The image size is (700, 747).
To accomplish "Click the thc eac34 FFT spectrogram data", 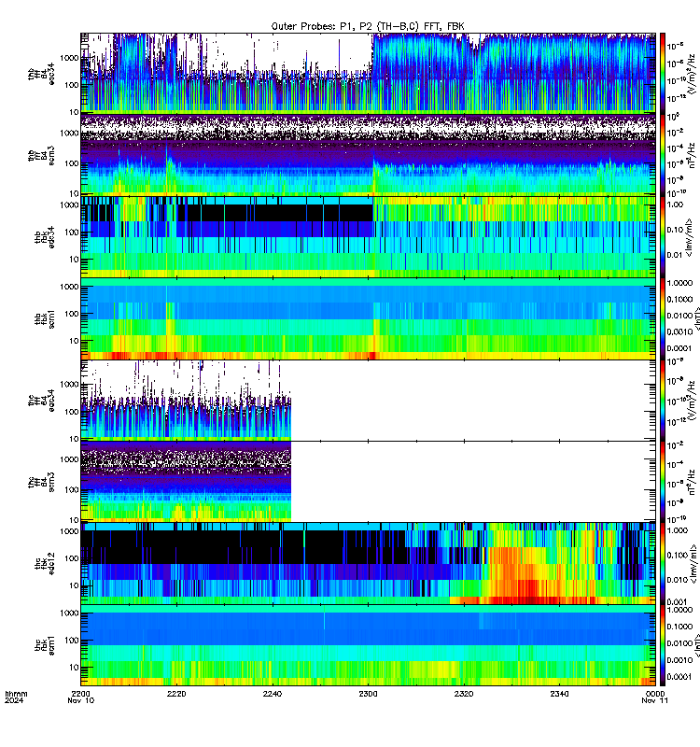I will [186, 401].
